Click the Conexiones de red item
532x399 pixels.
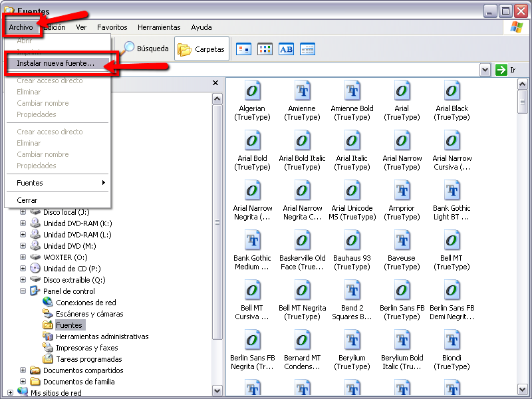coord(86,303)
